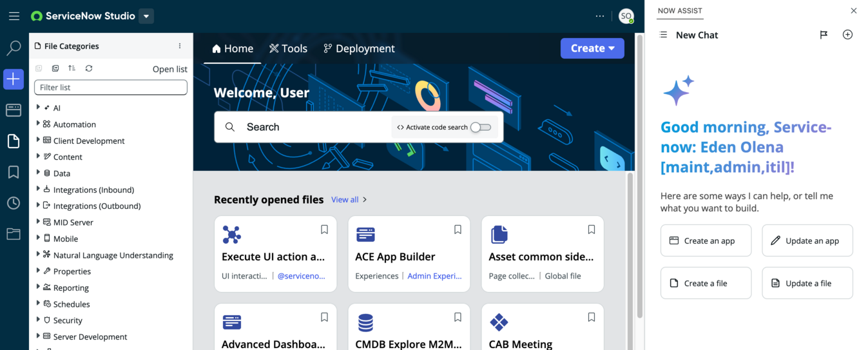Expand the AI category arrow
Image resolution: width=868 pixels, height=350 pixels.
38,108
